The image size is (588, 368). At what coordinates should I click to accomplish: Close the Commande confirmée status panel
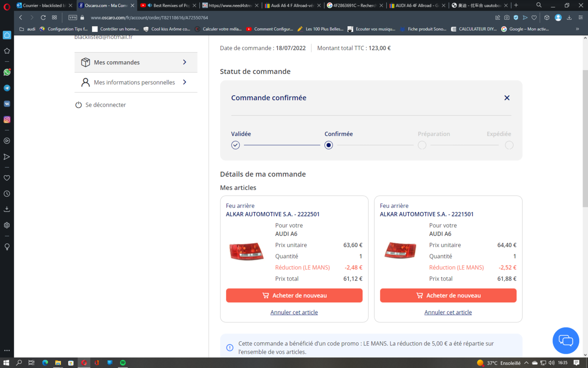tap(507, 98)
